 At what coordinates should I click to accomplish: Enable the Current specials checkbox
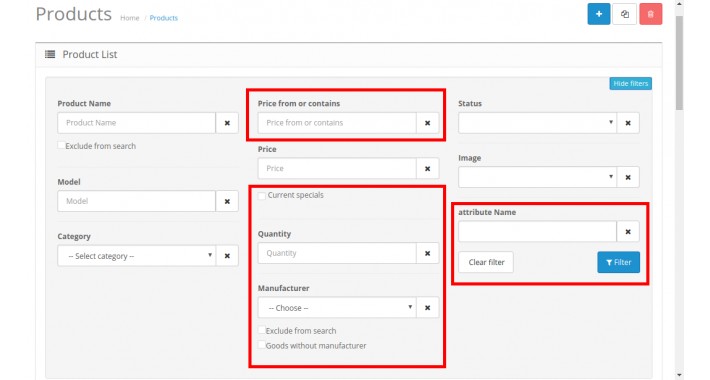pos(261,195)
